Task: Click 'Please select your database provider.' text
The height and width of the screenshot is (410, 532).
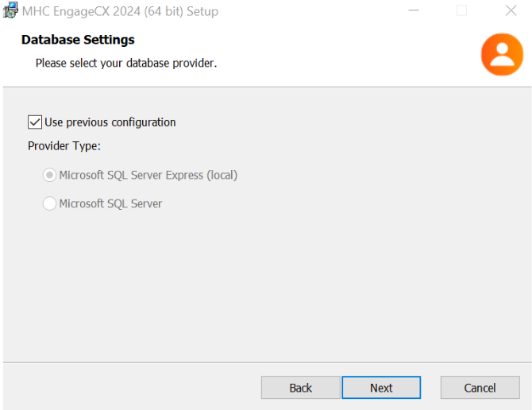Action: click(x=126, y=63)
